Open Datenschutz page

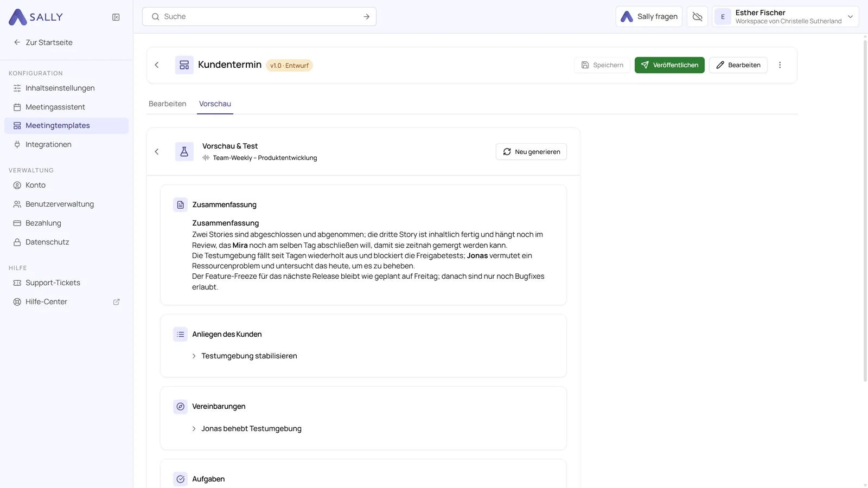pyautogui.click(x=66, y=242)
